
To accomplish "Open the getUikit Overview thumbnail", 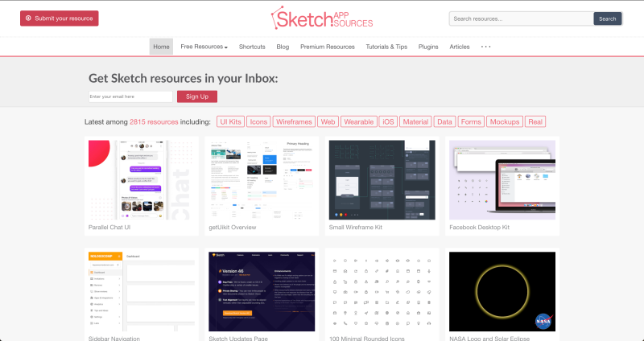I will coord(262,179).
